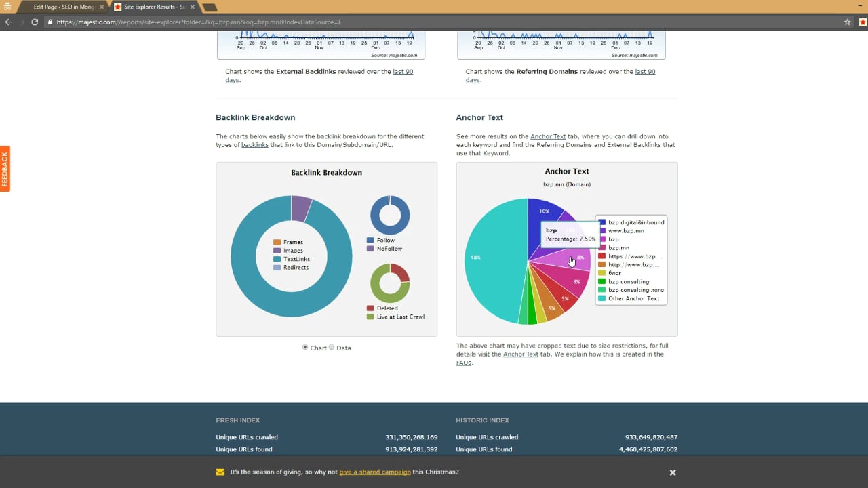868x488 pixels.
Task: Click the incognito icon at top left
Action: [7, 6]
